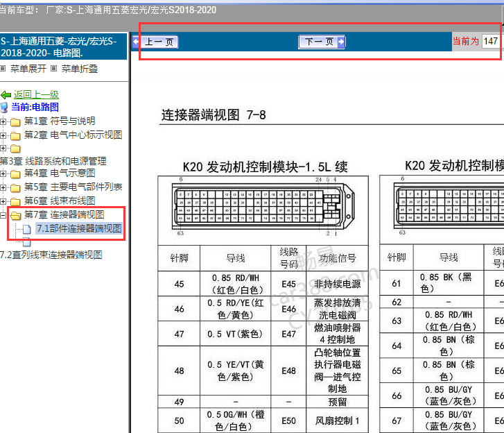Collapse all menus with 菜单折叠
The height and width of the screenshot is (433, 504).
point(80,69)
